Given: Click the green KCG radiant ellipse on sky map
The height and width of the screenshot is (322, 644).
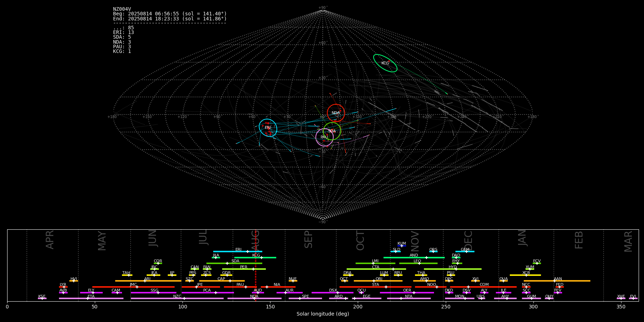Looking at the screenshot, I should coord(385,63).
